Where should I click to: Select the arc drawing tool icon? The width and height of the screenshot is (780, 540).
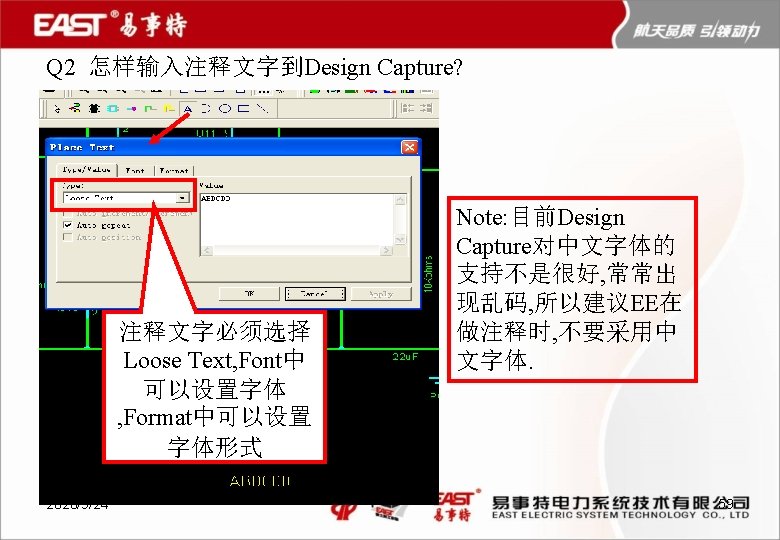[206, 108]
